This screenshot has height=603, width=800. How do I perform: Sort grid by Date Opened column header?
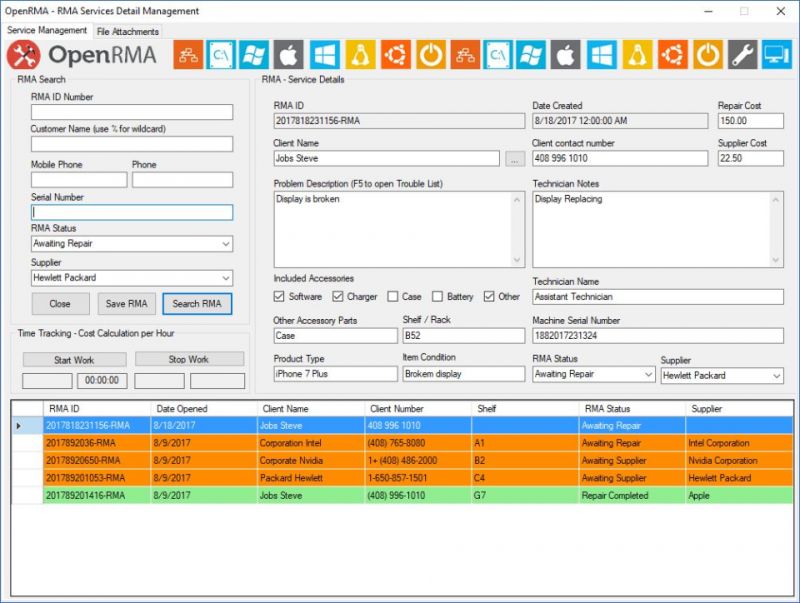click(x=204, y=409)
